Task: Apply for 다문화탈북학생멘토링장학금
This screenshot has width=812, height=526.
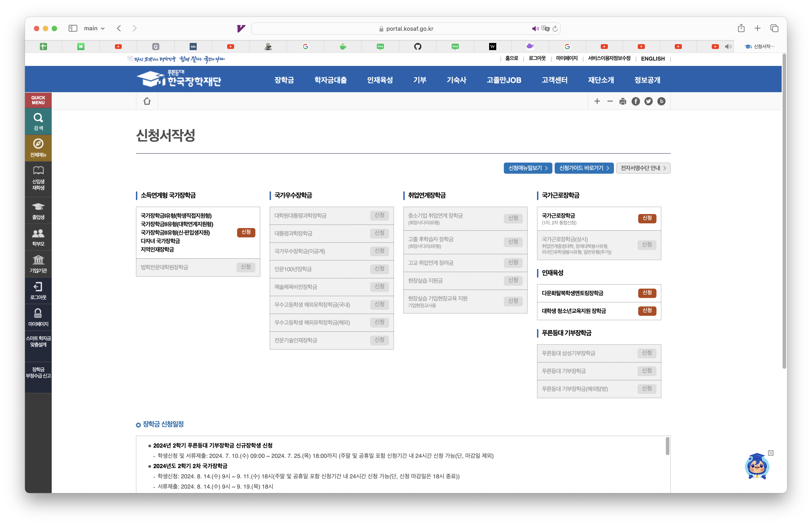Action: point(647,293)
